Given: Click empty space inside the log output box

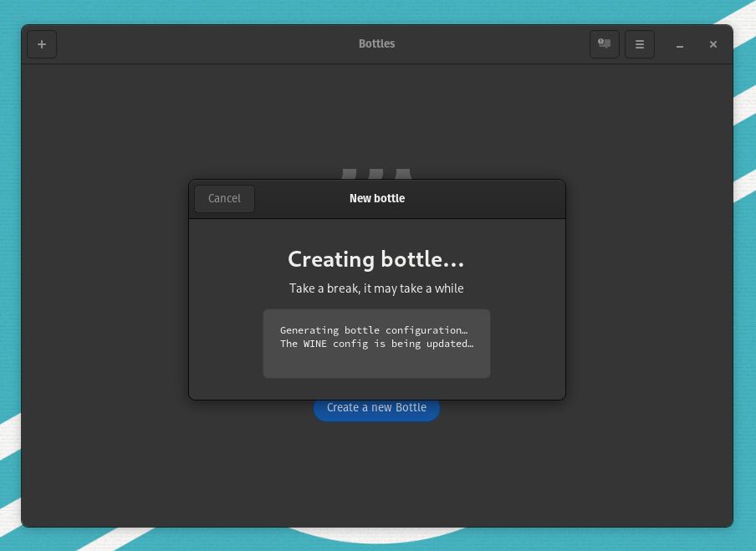Looking at the screenshot, I should coord(376,364).
